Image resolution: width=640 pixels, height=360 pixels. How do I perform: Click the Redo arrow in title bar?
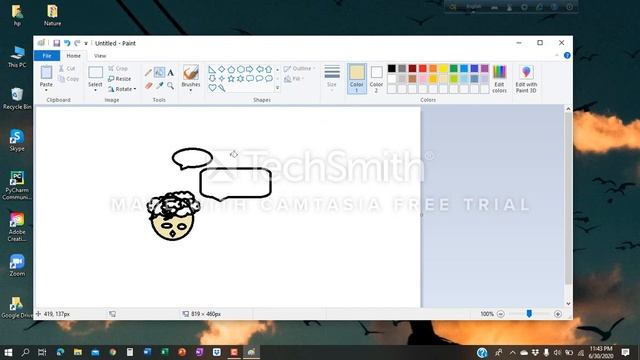77,43
